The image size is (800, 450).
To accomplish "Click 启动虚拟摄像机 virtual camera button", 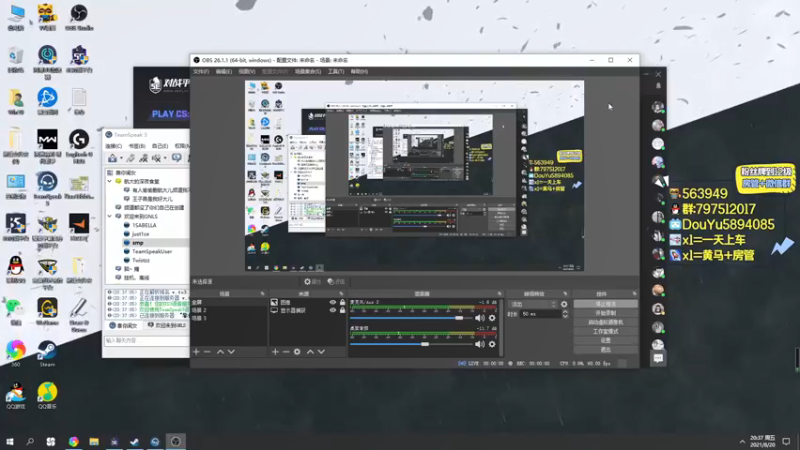I will coord(605,322).
